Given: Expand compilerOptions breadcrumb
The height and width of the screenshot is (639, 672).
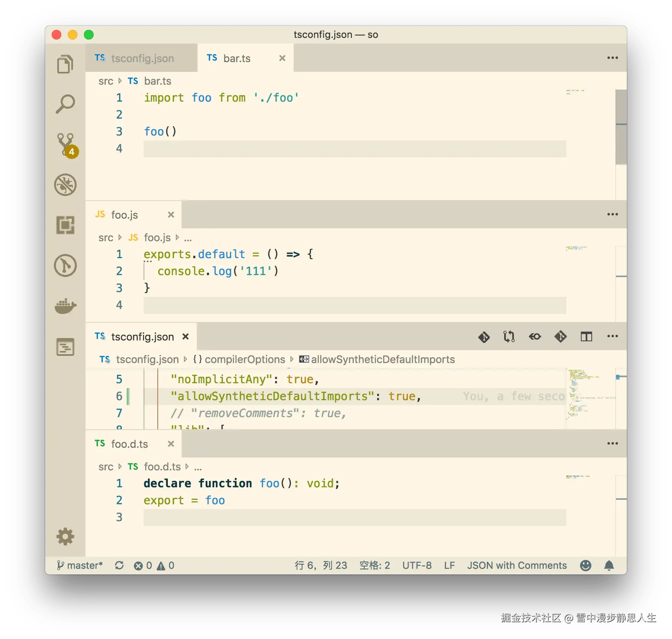Looking at the screenshot, I should pos(239,359).
